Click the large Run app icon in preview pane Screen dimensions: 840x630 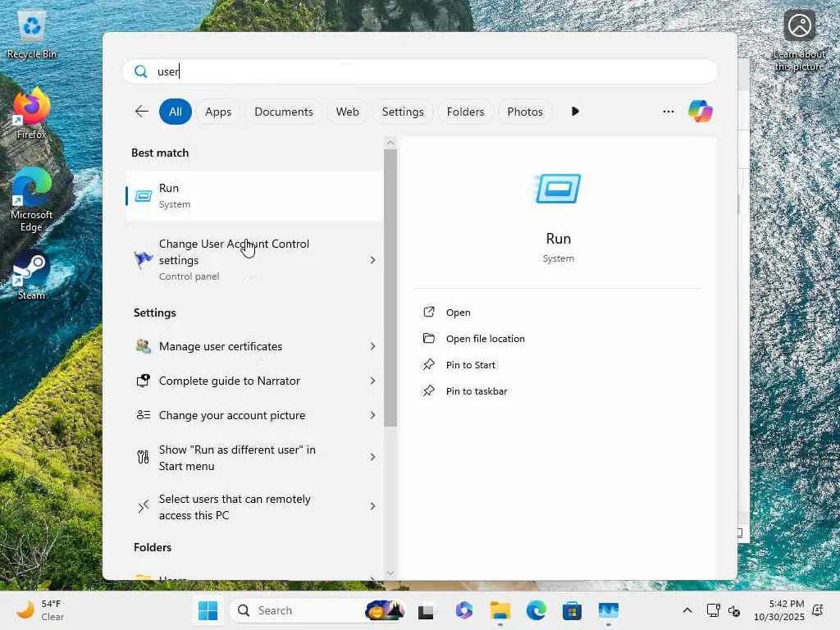[x=558, y=189]
